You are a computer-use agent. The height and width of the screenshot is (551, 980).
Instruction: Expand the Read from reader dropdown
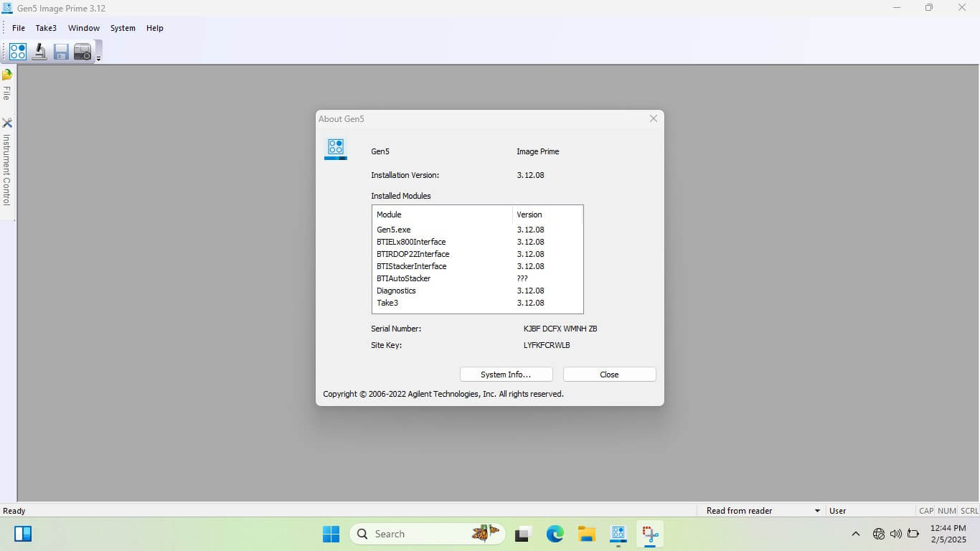click(x=817, y=511)
